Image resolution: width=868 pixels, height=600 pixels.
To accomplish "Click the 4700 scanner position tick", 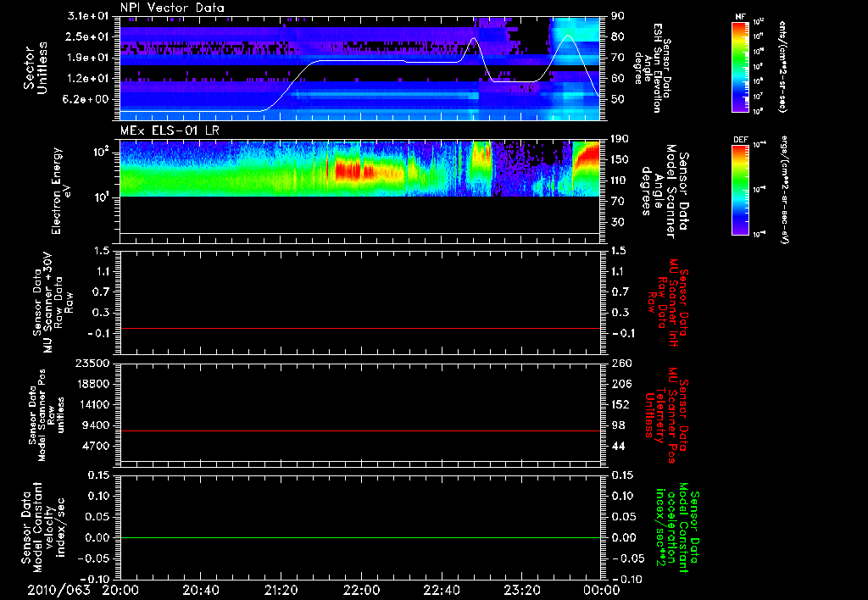I will pos(95,446).
